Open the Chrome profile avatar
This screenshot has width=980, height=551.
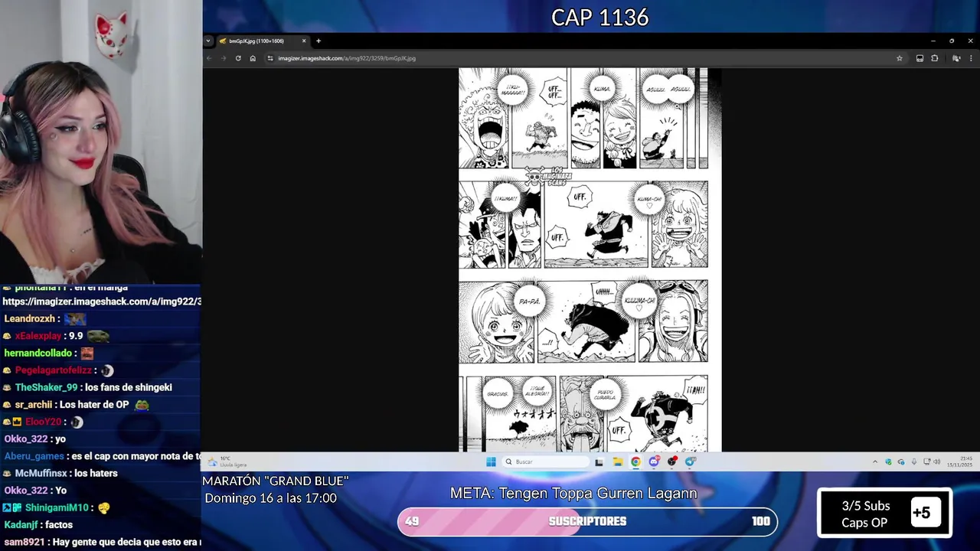point(956,58)
